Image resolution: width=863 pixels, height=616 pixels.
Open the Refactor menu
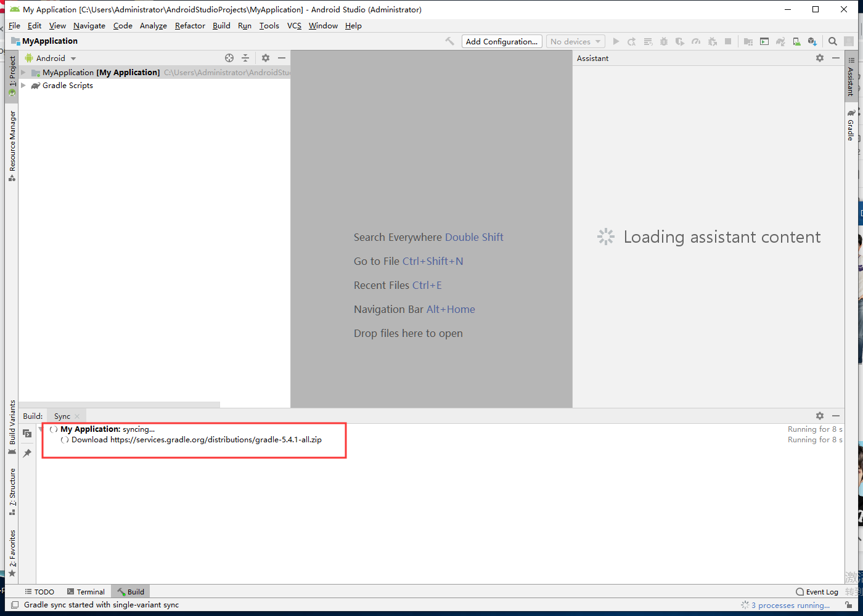pyautogui.click(x=190, y=25)
